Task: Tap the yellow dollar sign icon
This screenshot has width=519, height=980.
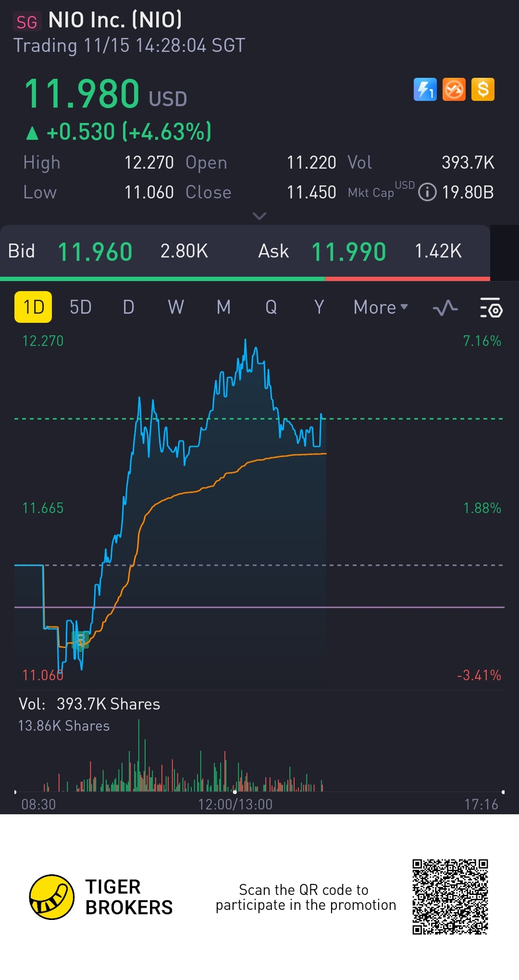Action: coord(482,89)
